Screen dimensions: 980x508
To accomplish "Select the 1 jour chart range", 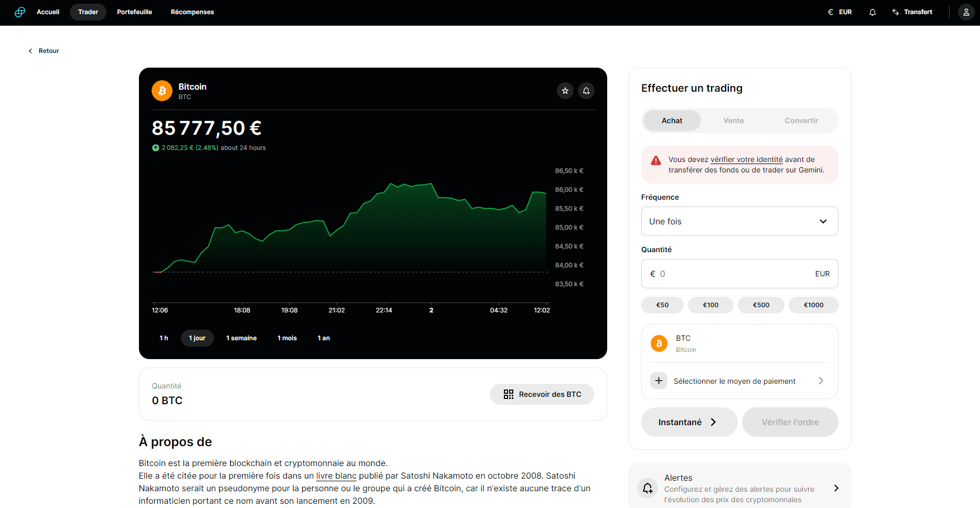I will 197,338.
